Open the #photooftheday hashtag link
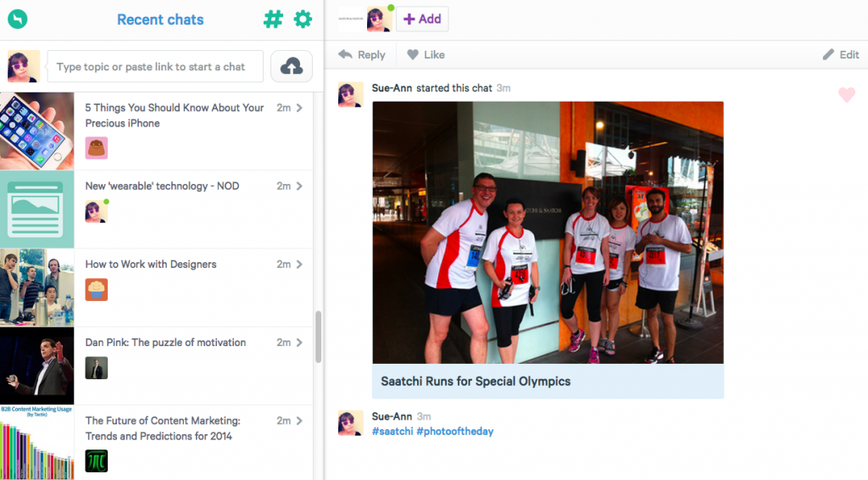 pos(454,432)
